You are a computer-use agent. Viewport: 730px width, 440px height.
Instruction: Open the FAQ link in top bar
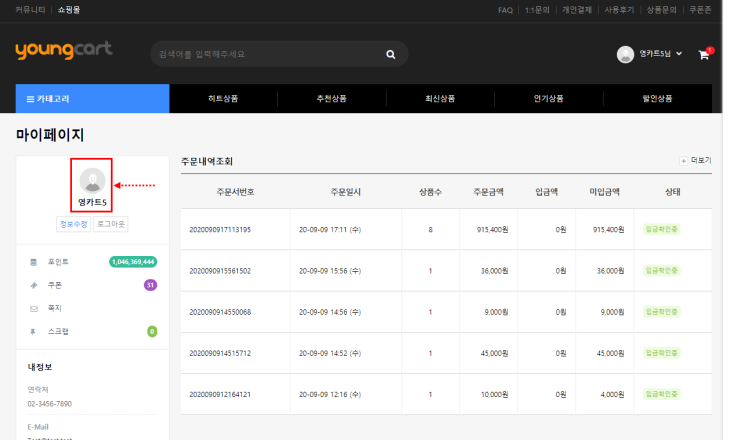(505, 9)
